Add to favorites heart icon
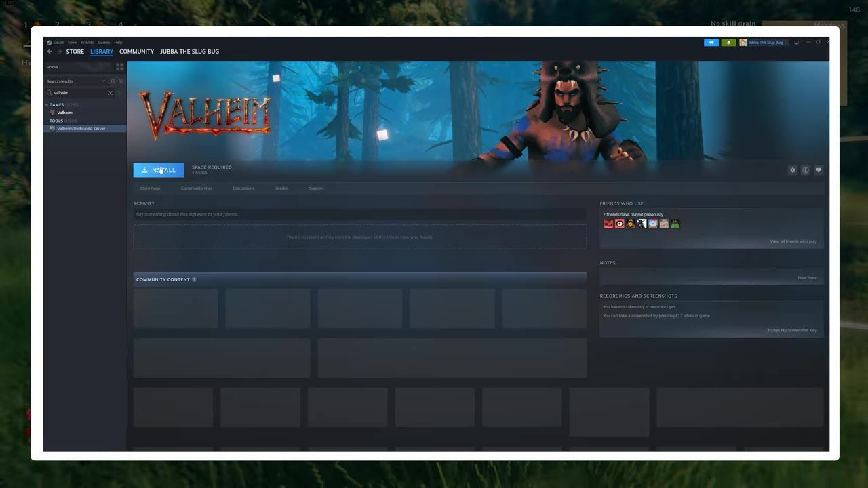 point(818,170)
